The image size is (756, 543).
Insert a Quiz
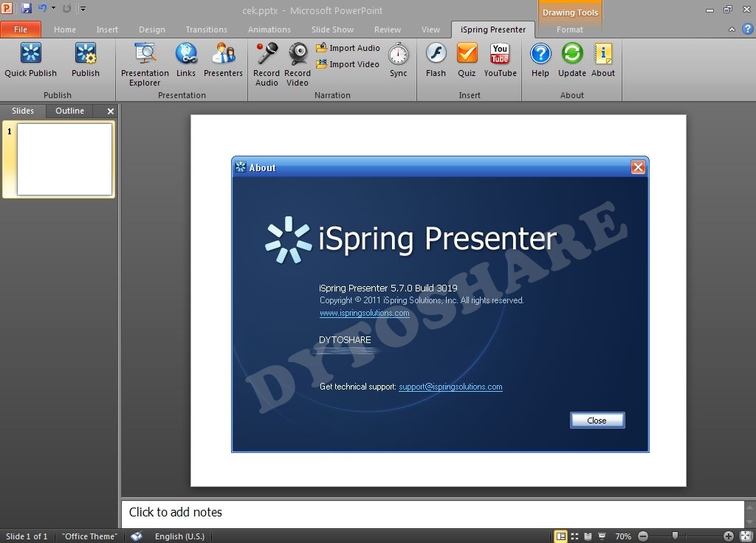467,60
